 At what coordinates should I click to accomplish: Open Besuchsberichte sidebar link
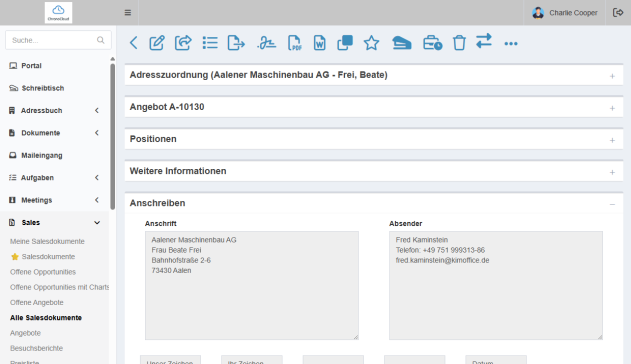tap(36, 348)
